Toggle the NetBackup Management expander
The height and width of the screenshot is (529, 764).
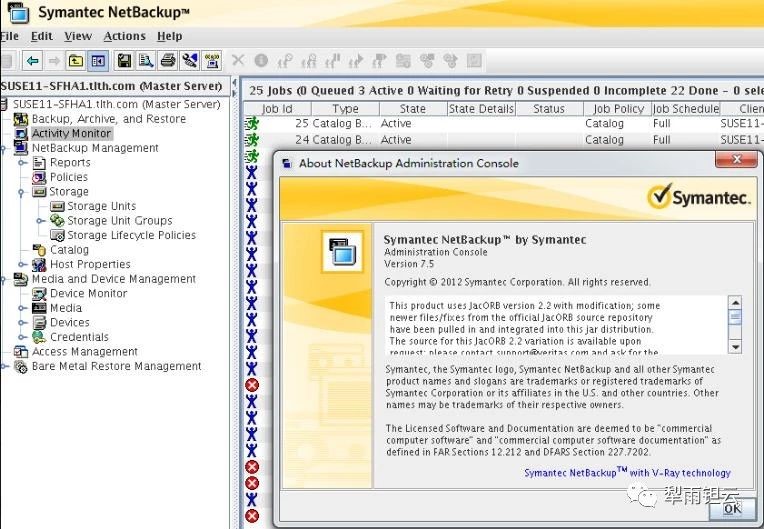(x=3, y=149)
